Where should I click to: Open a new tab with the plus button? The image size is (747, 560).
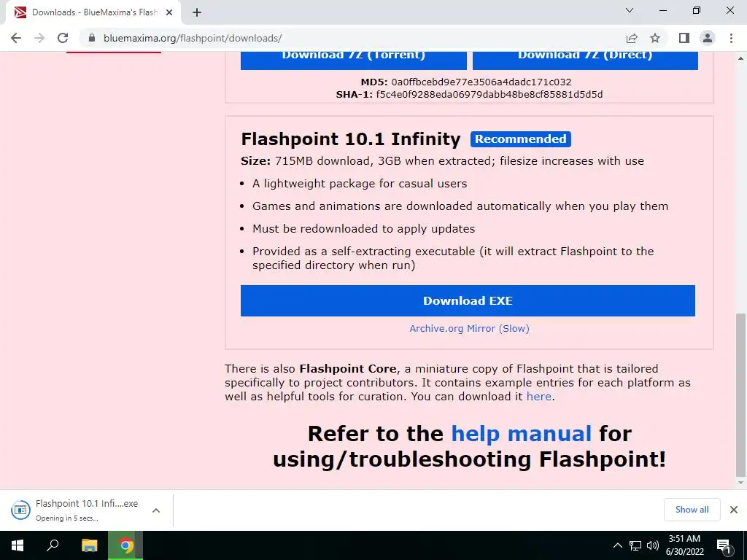pyautogui.click(x=197, y=12)
